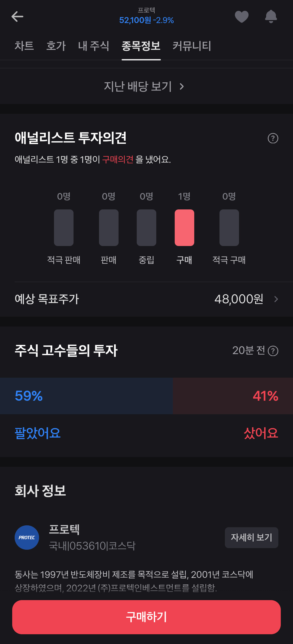Screen dimensions: 293x644
Task: Switch to the 호가 tab
Action: click(x=56, y=46)
